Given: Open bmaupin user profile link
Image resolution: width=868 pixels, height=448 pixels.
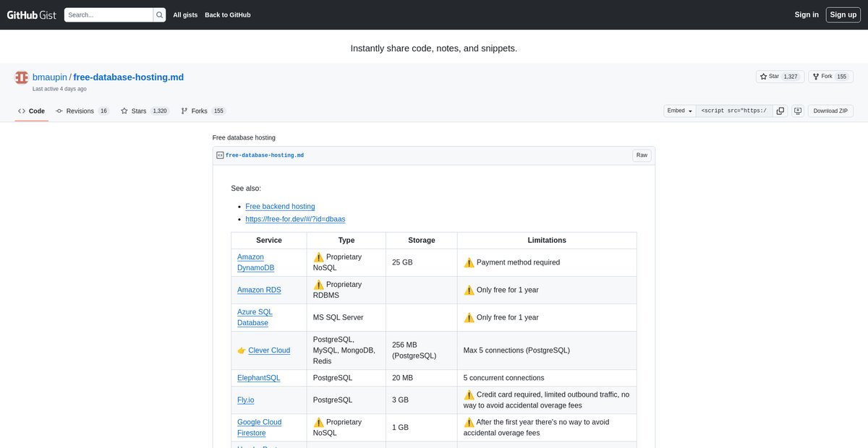Looking at the screenshot, I should coord(50,77).
